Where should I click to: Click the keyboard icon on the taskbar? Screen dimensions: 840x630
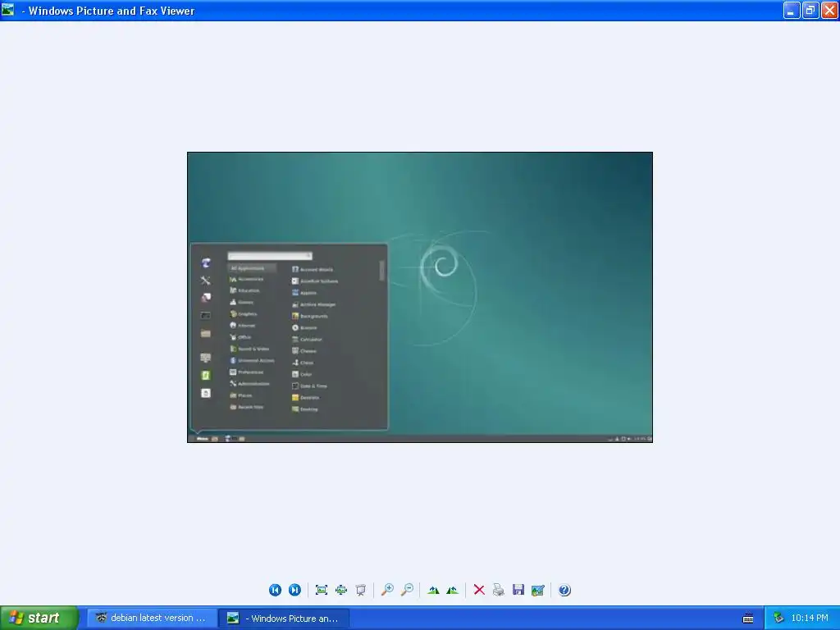748,619
